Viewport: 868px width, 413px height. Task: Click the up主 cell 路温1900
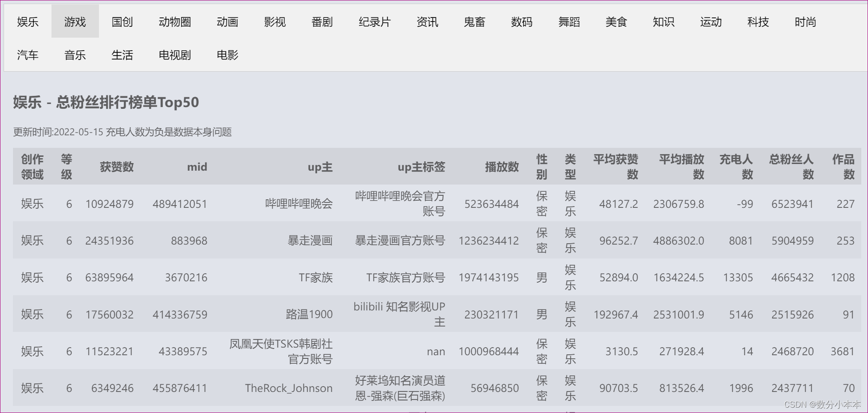coord(309,314)
